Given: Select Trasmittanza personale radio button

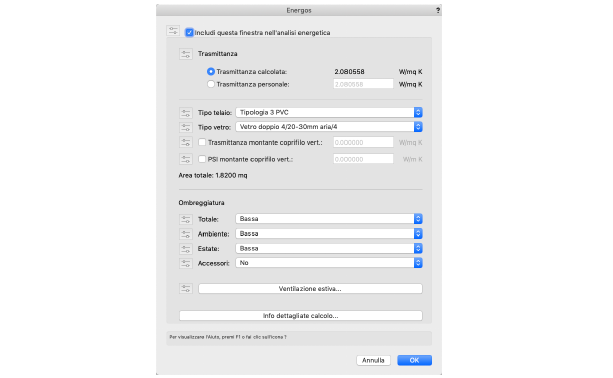Looking at the screenshot, I should [x=211, y=84].
